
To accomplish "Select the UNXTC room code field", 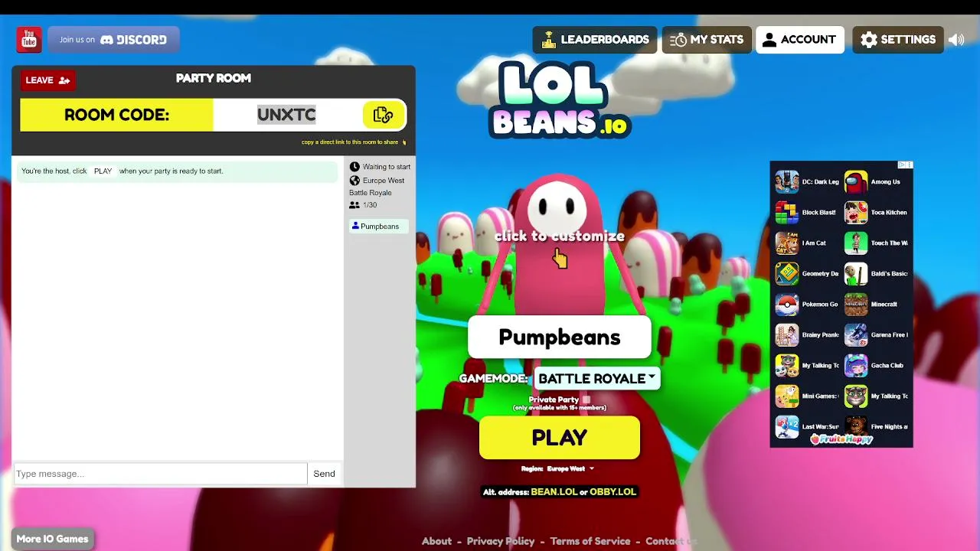I will tap(287, 115).
